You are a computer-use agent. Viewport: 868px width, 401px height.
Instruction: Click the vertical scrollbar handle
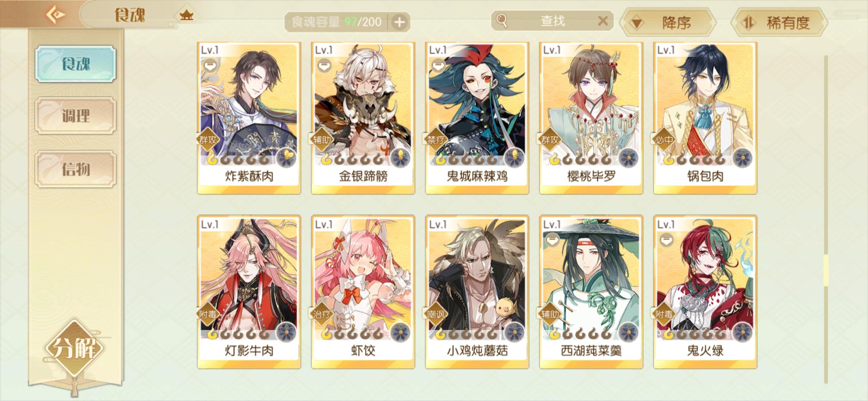tap(826, 270)
